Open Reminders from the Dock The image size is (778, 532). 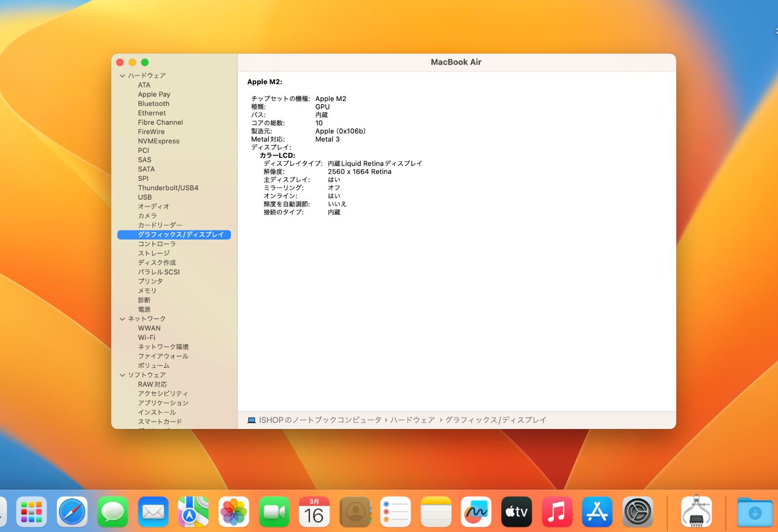click(x=395, y=512)
